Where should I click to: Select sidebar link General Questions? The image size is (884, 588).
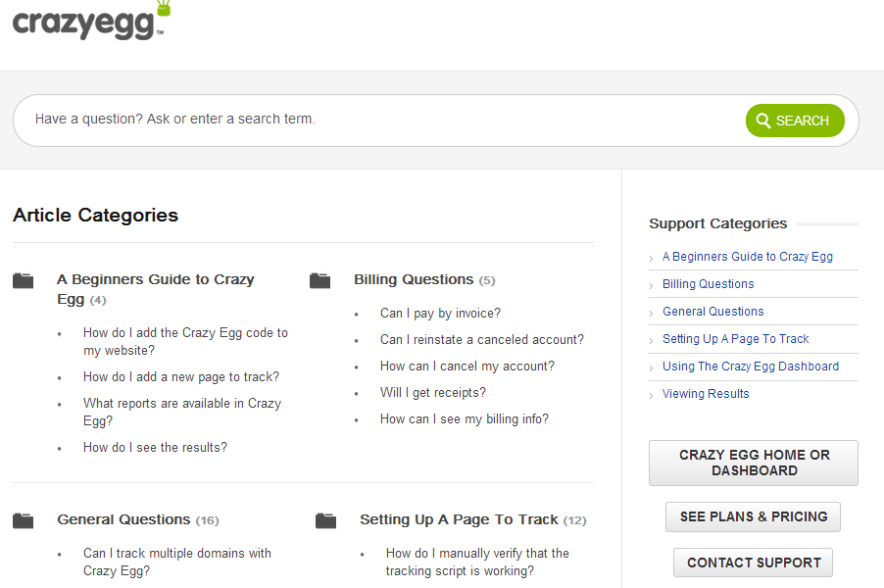[713, 312]
